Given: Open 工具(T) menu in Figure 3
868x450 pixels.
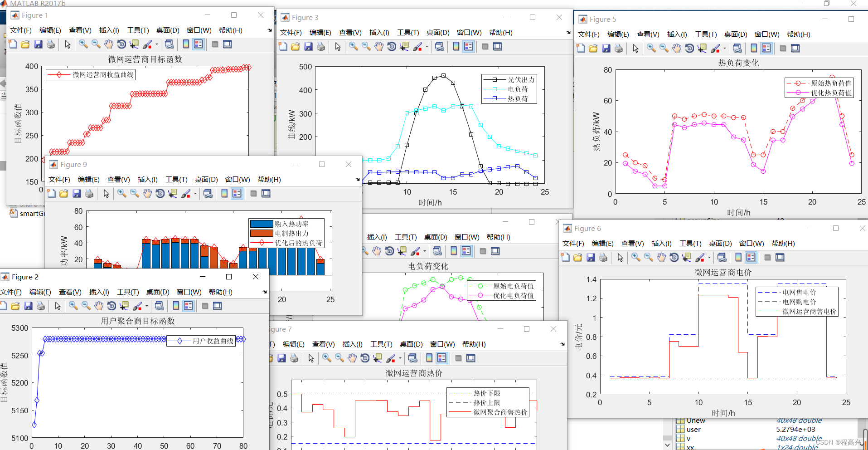Looking at the screenshot, I should point(408,32).
